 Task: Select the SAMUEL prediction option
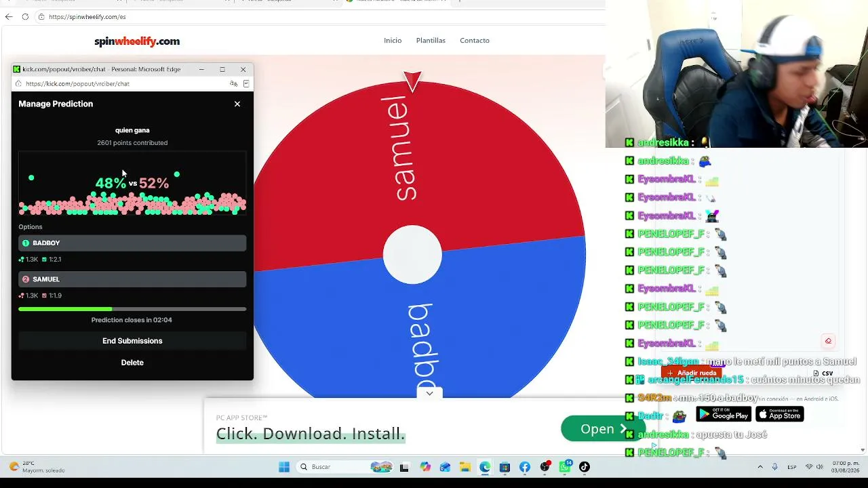132,279
